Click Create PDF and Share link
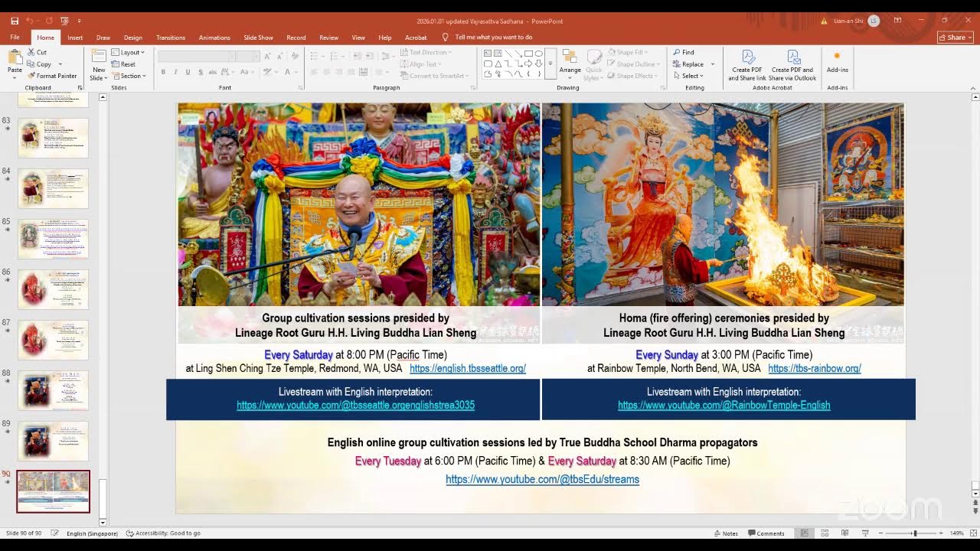 747,66
